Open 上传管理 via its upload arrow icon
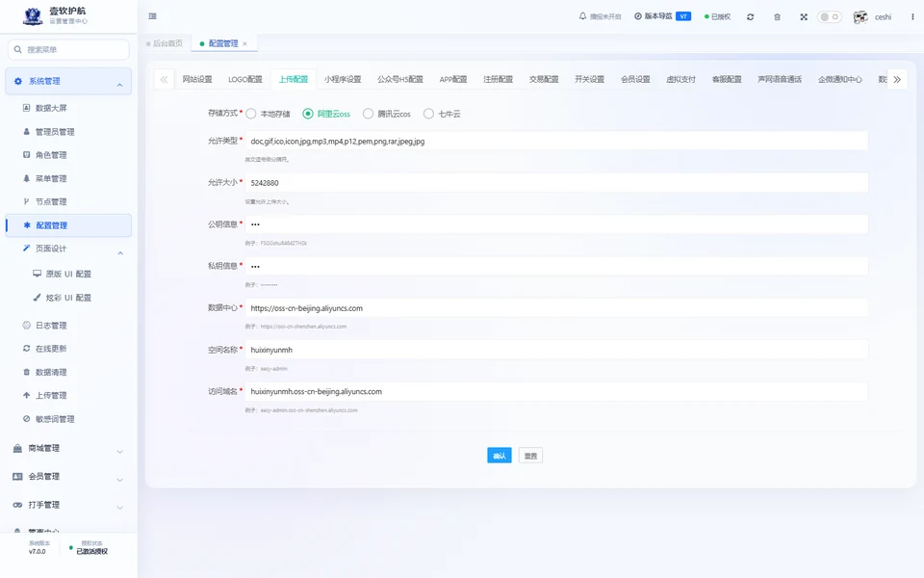Viewport: 924px width, 578px height. coord(26,395)
